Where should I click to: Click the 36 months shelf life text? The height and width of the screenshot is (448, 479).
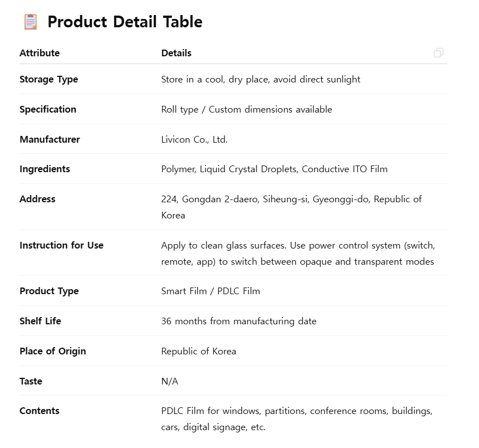coord(239,321)
